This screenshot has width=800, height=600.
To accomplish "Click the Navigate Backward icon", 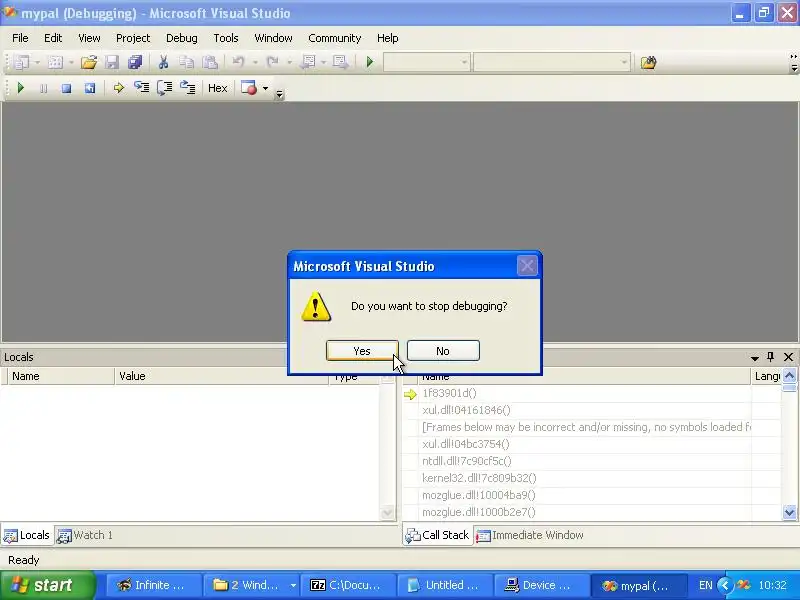I will (x=308, y=62).
